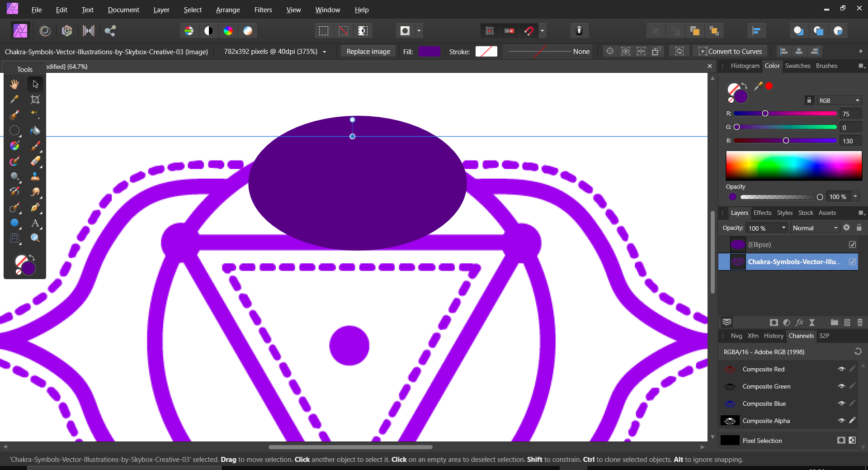868x470 pixels.
Task: Click the Add boolean operation icon
Action: point(798,31)
